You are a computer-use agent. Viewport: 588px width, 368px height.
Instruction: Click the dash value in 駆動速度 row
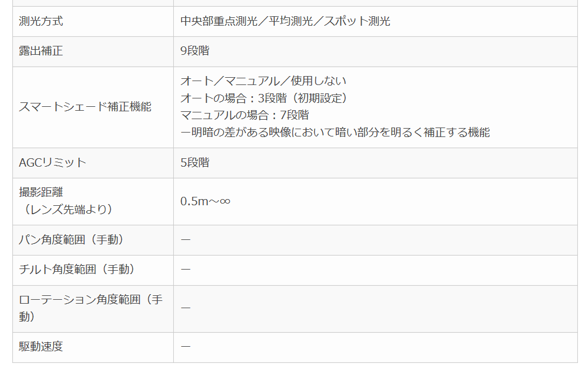pyautogui.click(x=186, y=347)
